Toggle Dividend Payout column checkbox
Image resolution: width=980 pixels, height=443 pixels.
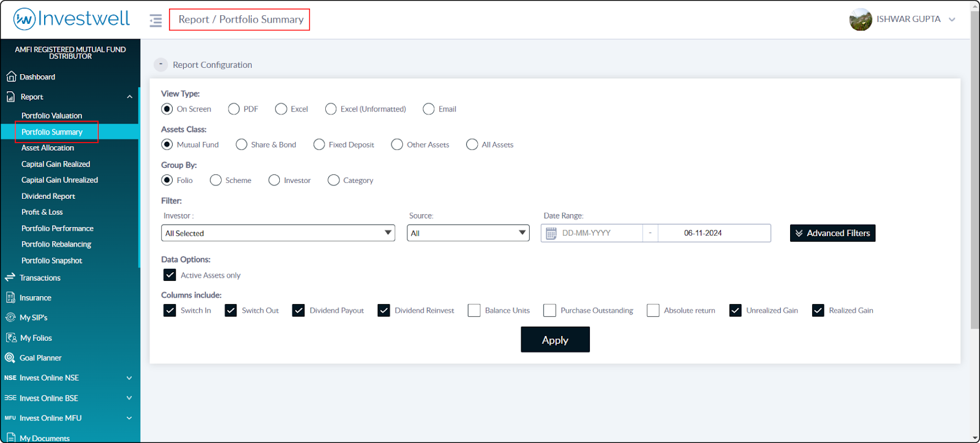point(298,310)
